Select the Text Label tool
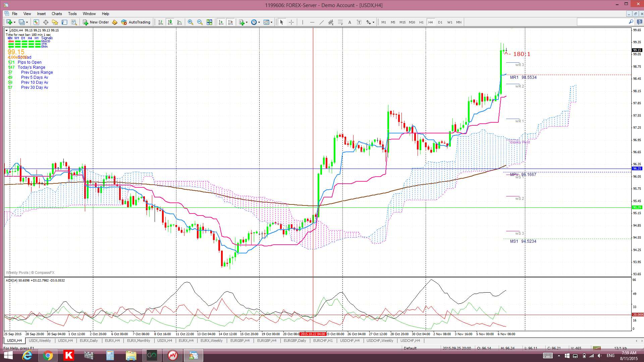Image resolution: width=644 pixels, height=362 pixels. tap(359, 22)
